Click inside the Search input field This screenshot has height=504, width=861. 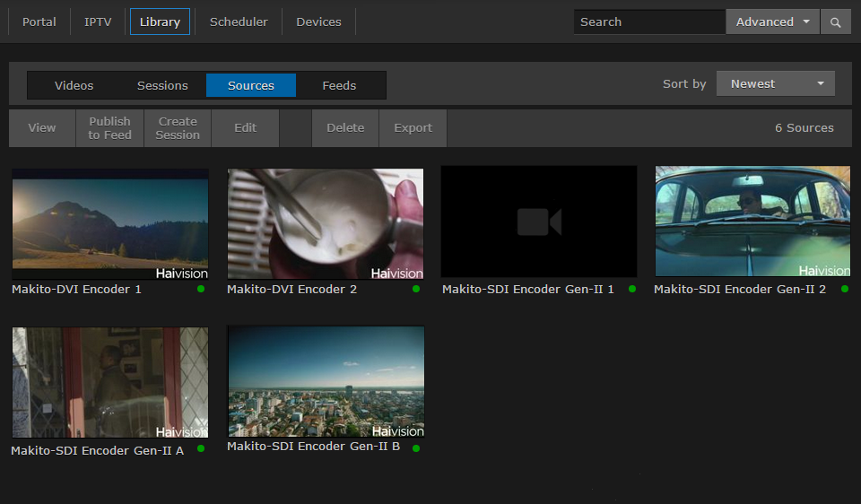point(648,22)
